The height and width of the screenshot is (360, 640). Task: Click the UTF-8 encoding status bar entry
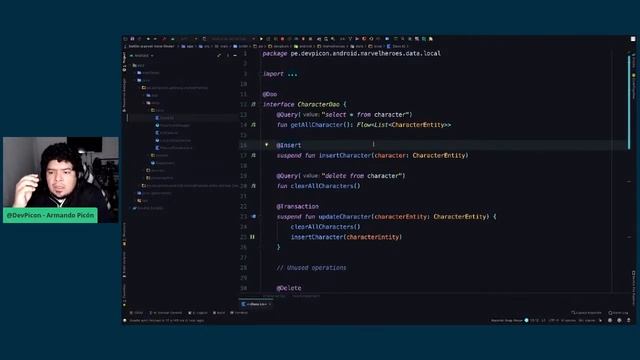[x=553, y=320]
